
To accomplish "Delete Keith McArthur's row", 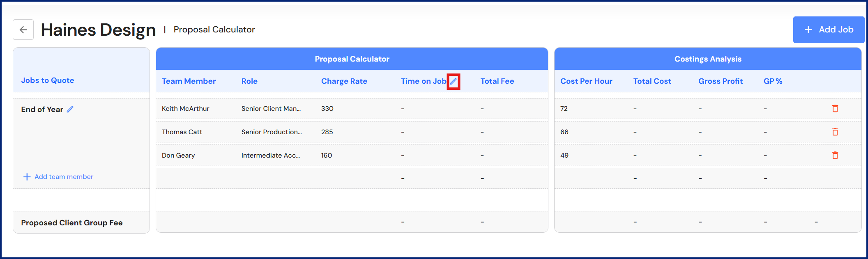I will point(835,108).
